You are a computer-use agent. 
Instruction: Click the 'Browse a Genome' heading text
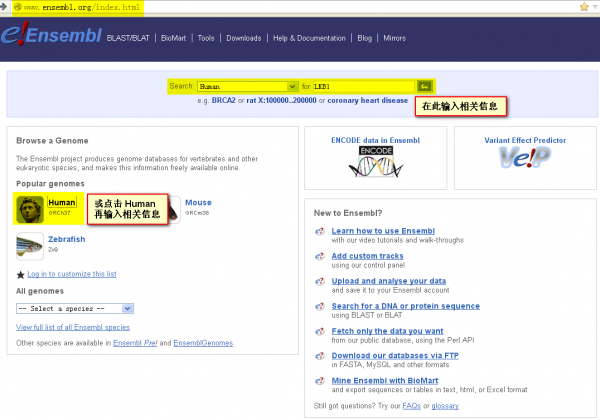(x=52, y=141)
